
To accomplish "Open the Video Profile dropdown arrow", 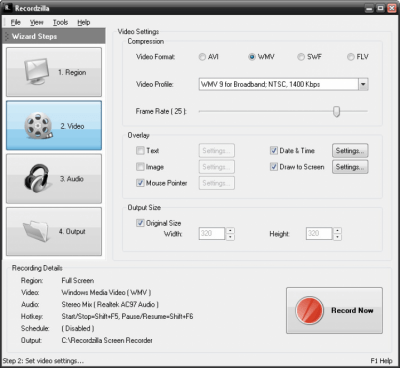I will pos(363,84).
